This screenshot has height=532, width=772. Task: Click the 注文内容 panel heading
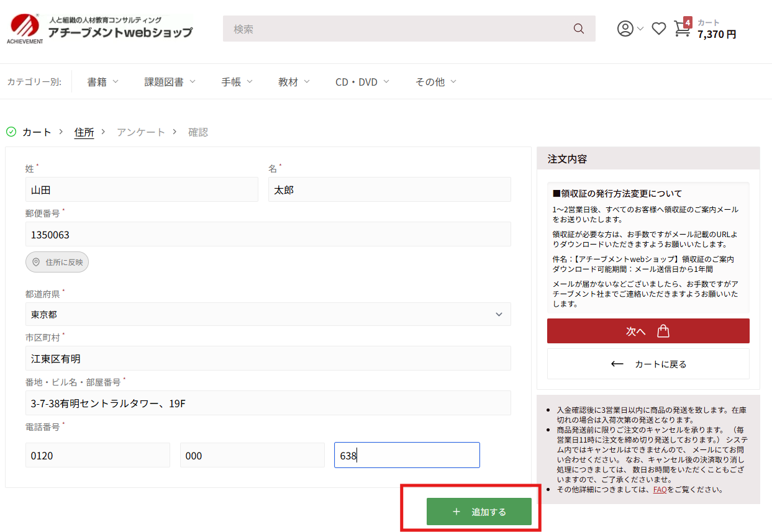(x=567, y=158)
